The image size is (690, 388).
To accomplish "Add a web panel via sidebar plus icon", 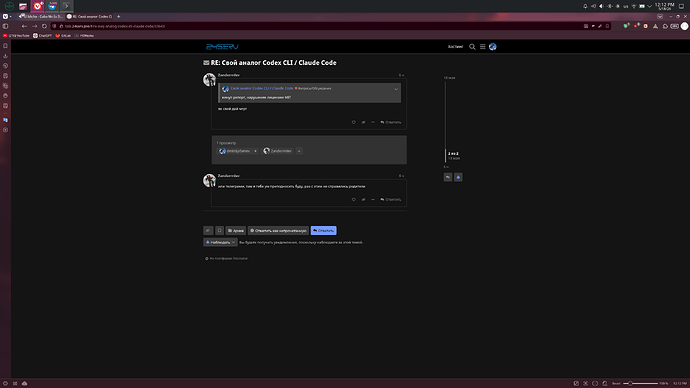I will 5,130.
